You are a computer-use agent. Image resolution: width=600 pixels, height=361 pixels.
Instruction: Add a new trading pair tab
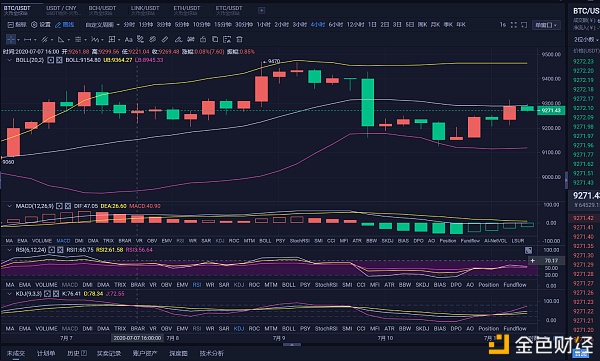point(261,10)
